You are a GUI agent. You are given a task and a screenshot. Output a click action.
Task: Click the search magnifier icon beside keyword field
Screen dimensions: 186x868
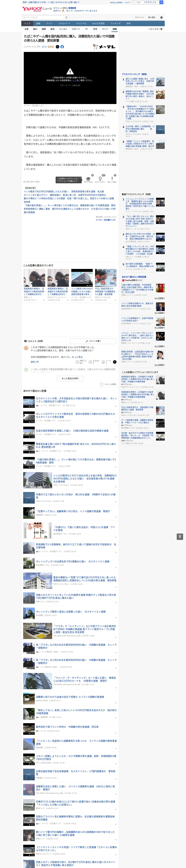[x=66, y=18]
